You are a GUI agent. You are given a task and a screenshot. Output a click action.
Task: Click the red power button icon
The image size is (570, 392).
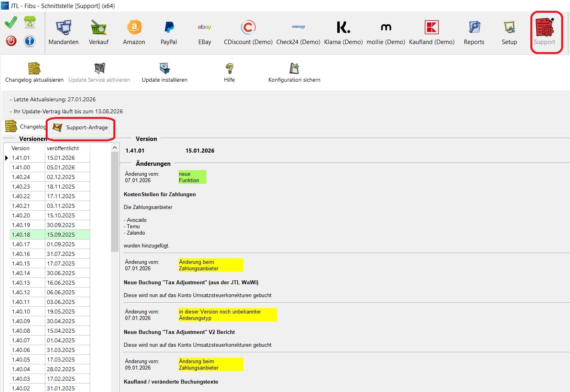coord(11,41)
